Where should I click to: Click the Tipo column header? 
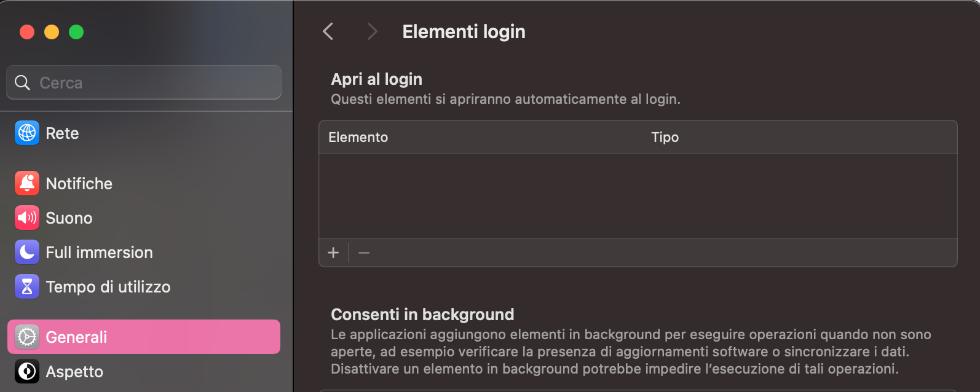(x=665, y=137)
